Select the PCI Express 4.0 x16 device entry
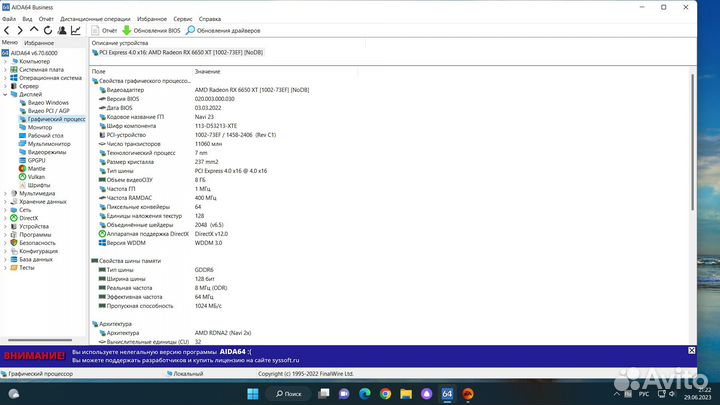Screen dimensions: 720x405 178,52
